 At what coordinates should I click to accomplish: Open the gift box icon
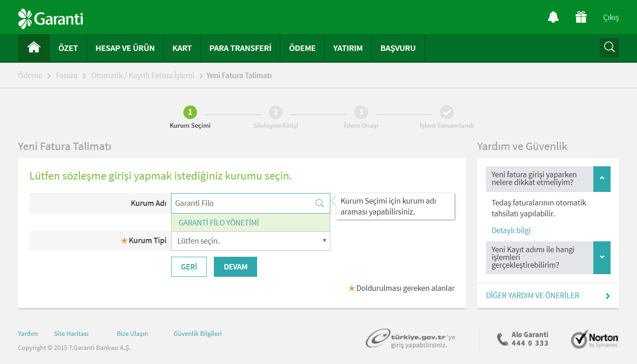click(581, 17)
